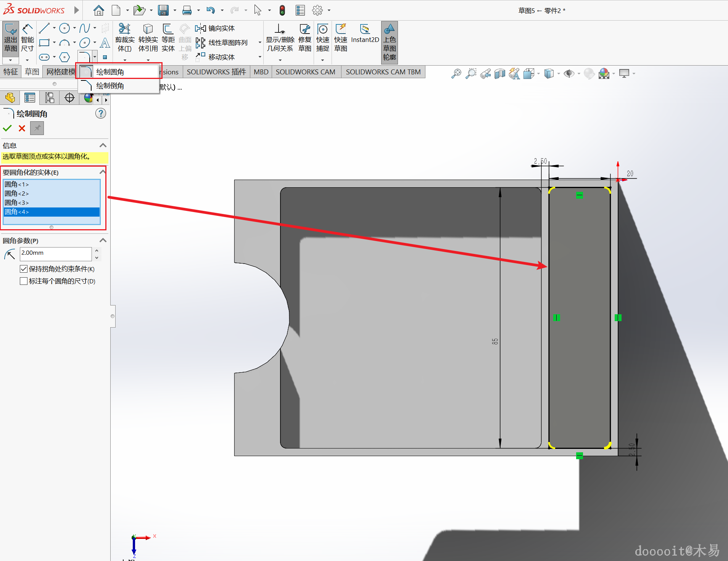Click the Undo icon
728x561 pixels.
click(x=211, y=10)
